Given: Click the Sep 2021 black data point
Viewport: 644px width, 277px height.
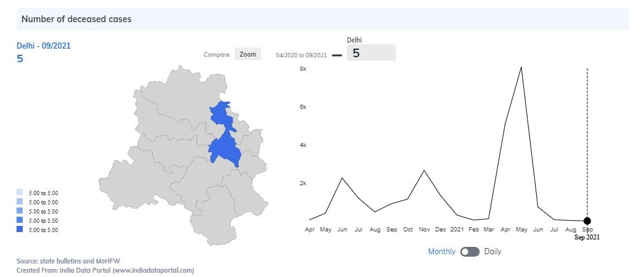Looking at the screenshot, I should [x=587, y=221].
